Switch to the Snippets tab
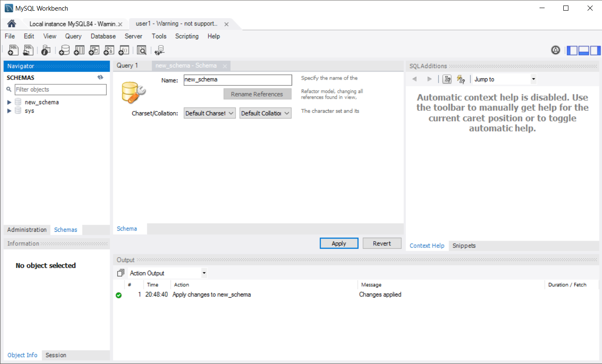This screenshot has width=602, height=364. click(464, 246)
